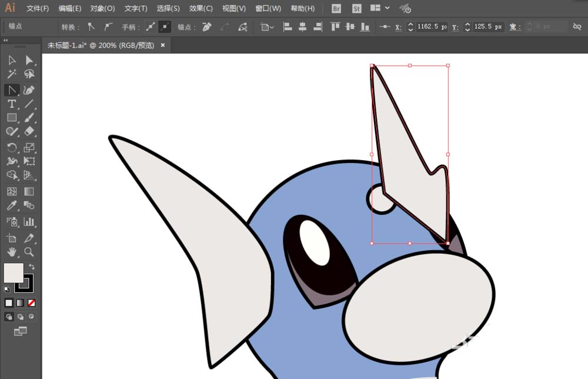Set paint mode to Gradient

tap(20, 303)
